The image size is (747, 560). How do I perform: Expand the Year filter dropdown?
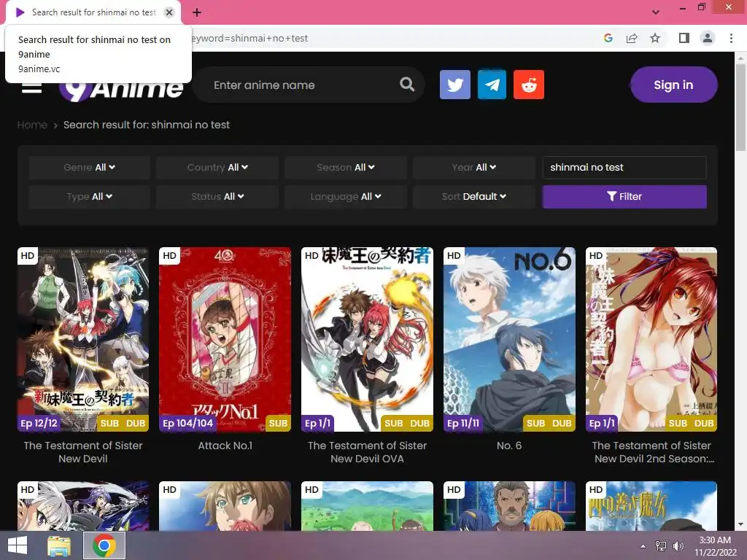[x=474, y=167]
